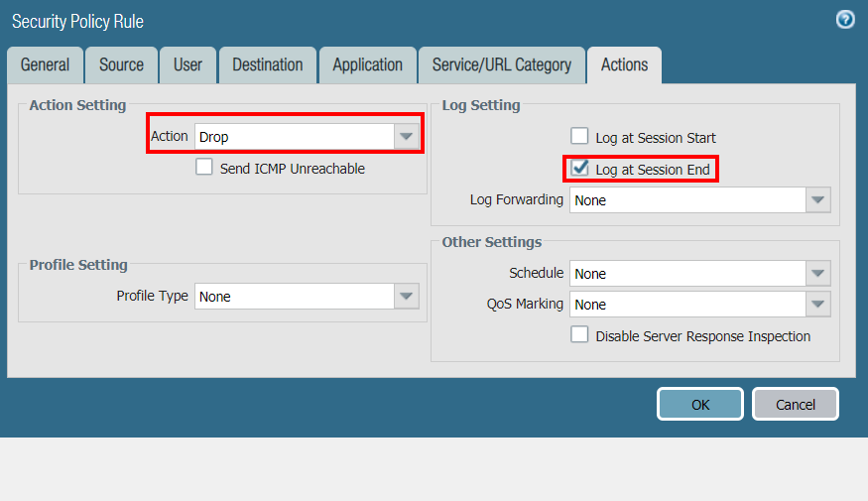Viewport: 868px width, 501px height.
Task: Click the help question mark icon
Action: 845,20
